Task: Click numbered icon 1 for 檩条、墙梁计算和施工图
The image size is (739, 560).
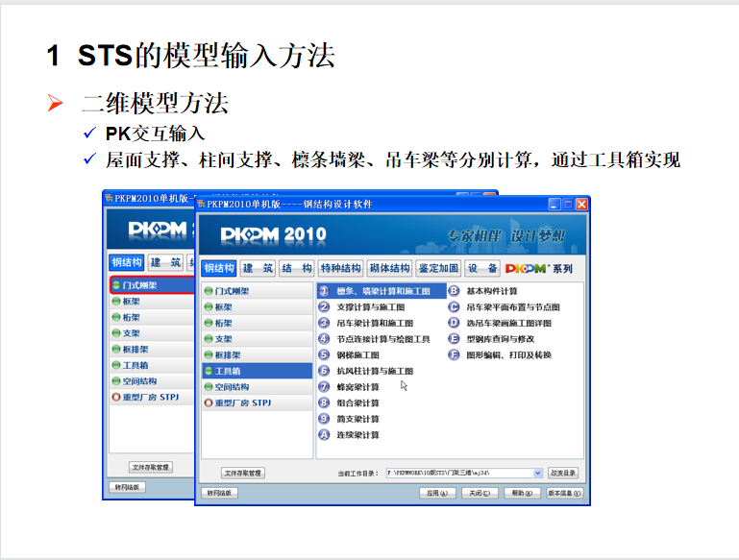Action: point(325,291)
